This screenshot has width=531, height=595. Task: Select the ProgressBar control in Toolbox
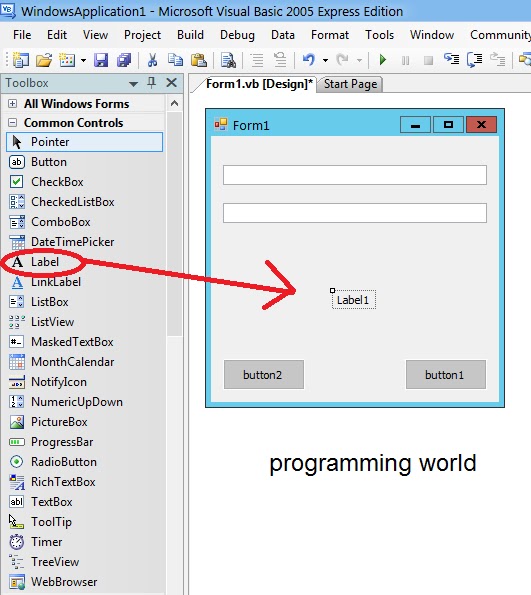click(x=85, y=442)
